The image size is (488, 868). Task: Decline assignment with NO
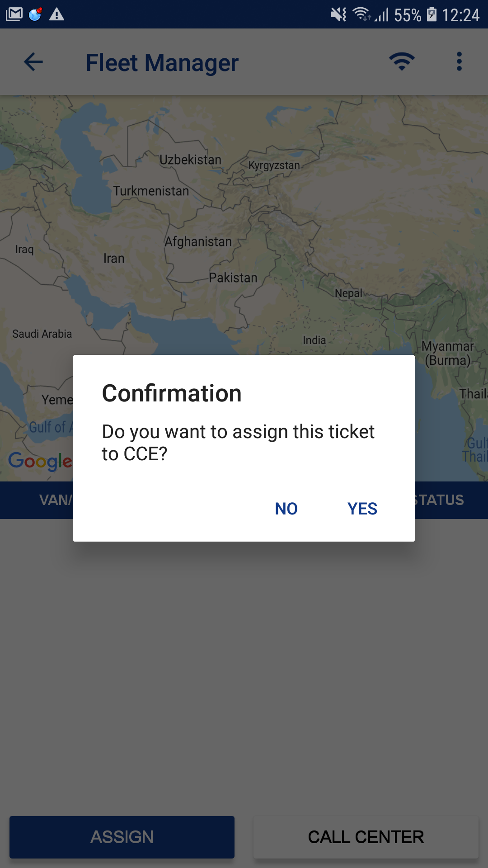286,509
